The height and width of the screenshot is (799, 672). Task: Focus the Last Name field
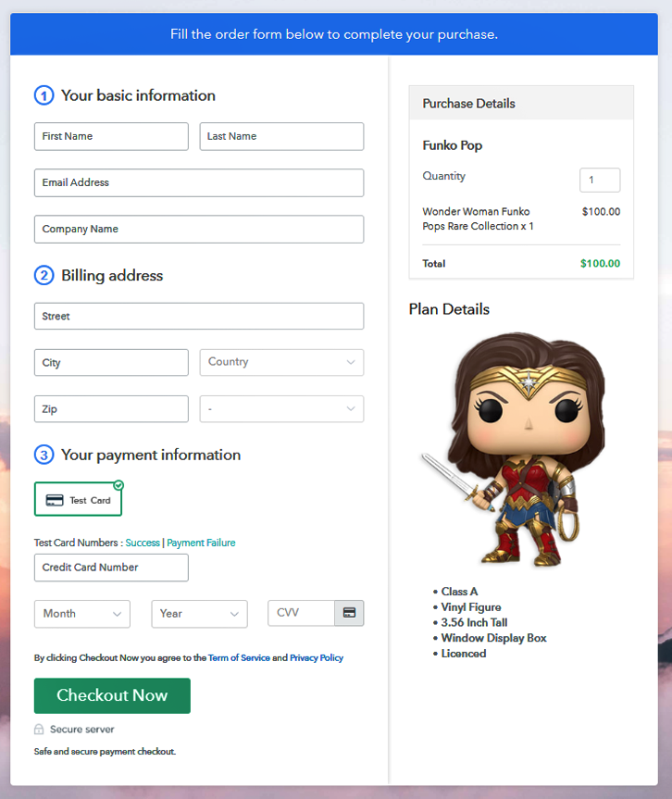(281, 136)
